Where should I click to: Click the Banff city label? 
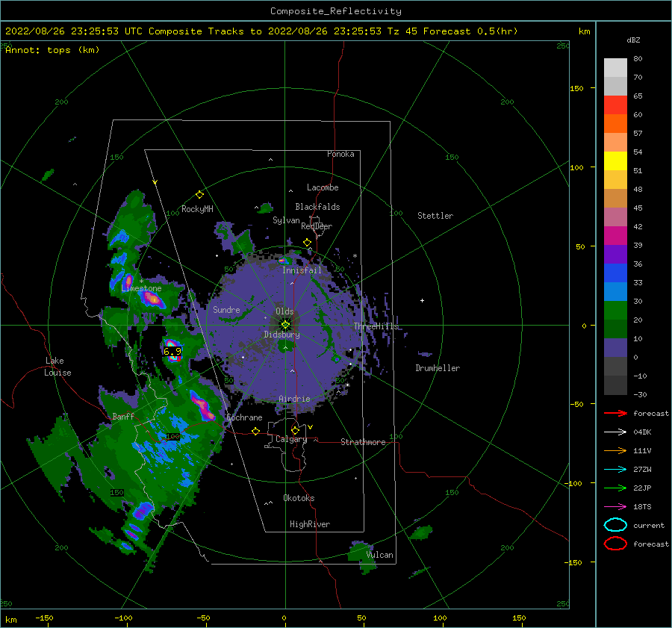click(x=123, y=416)
